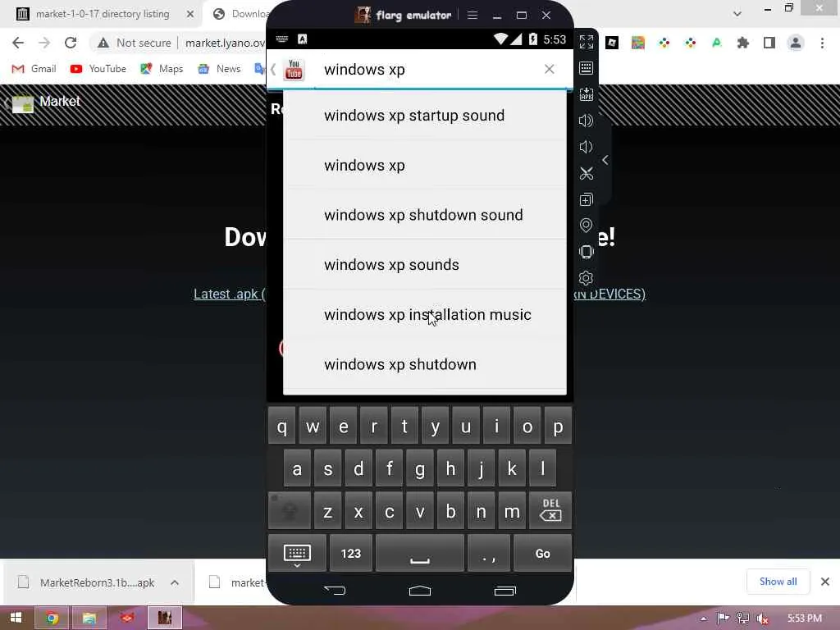Collapse the emulator side toolbar chevron
Image resolution: width=840 pixels, height=630 pixels.
pyautogui.click(x=605, y=160)
